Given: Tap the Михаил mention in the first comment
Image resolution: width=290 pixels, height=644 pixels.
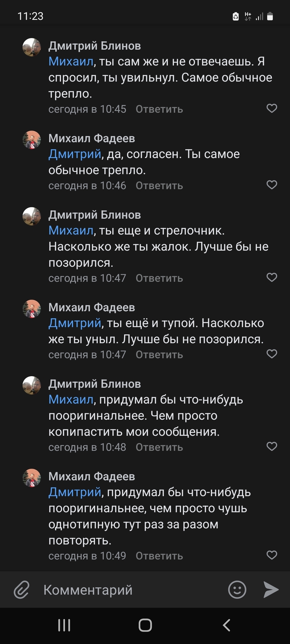Looking at the screenshot, I should [71, 62].
